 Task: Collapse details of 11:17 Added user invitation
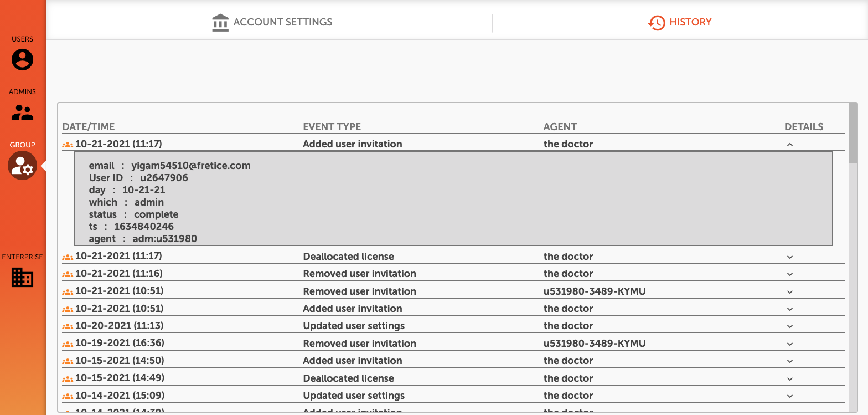pyautogui.click(x=790, y=145)
